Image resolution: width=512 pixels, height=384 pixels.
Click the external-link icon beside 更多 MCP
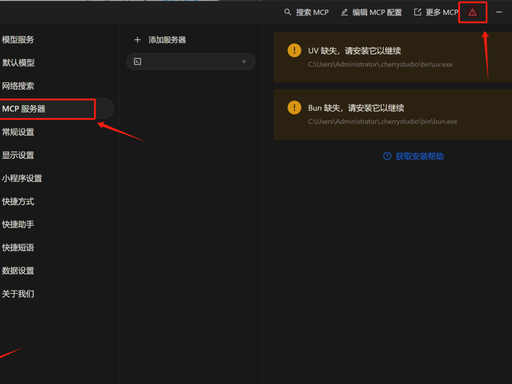pos(417,12)
